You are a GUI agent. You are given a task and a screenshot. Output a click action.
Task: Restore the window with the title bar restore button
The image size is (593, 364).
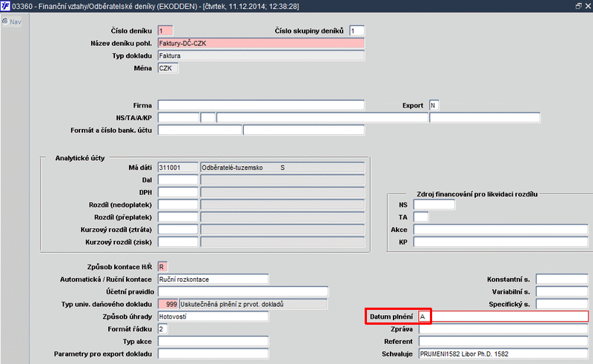tap(579, 6)
